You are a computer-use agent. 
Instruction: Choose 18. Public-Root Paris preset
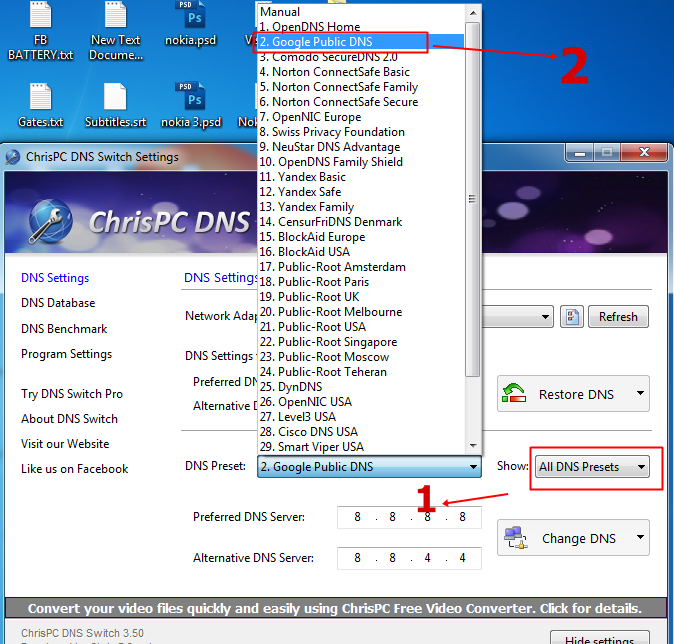click(361, 282)
